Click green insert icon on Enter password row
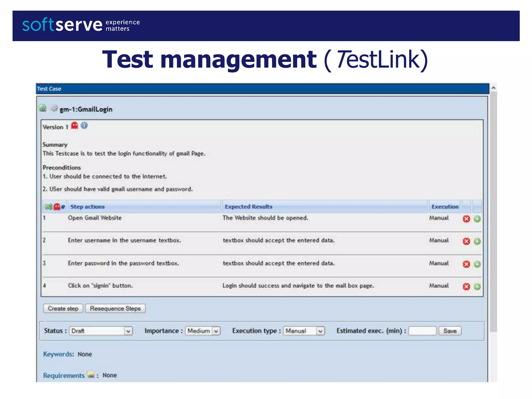 (x=477, y=264)
